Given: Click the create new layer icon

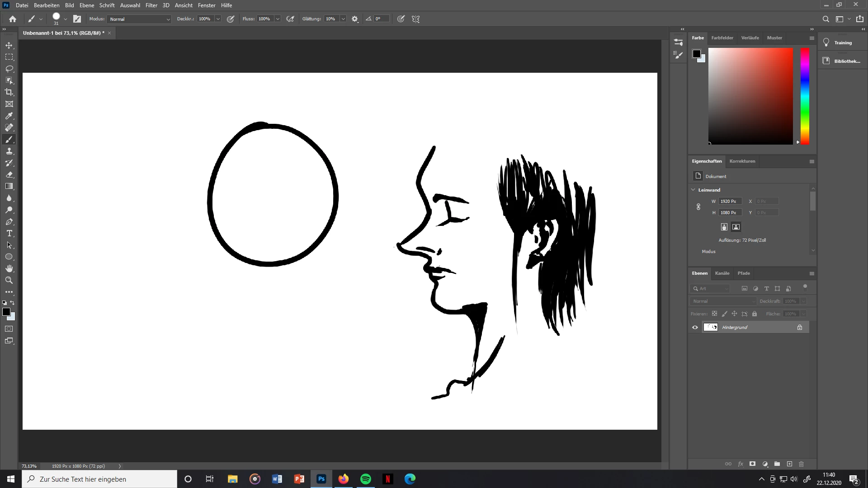Looking at the screenshot, I should pyautogui.click(x=789, y=464).
